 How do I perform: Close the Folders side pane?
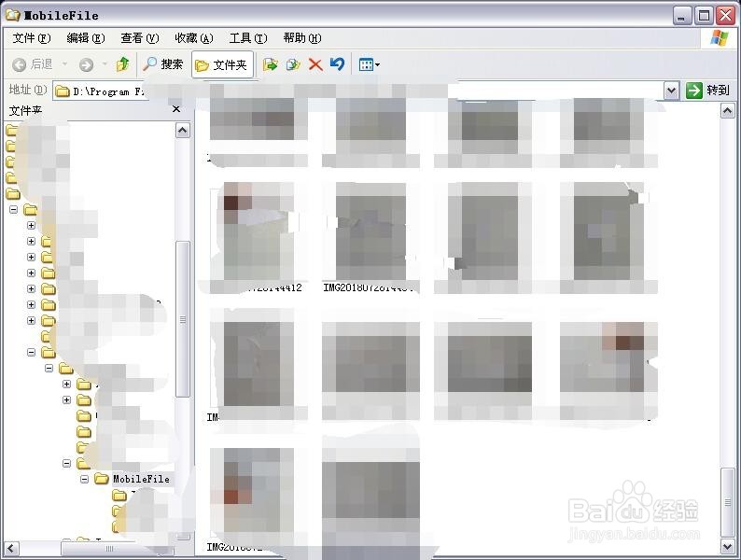176,109
